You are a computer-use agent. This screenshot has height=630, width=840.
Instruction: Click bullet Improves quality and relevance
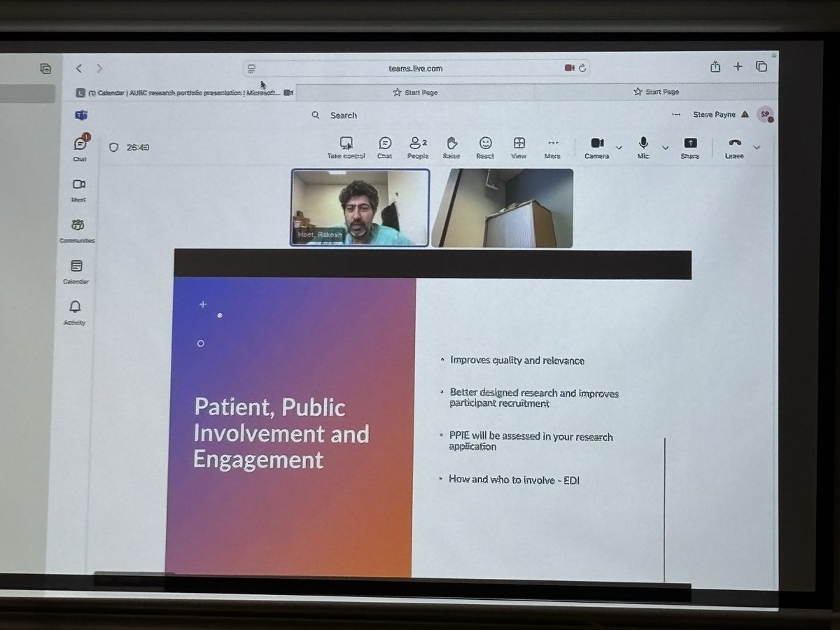coord(517,360)
